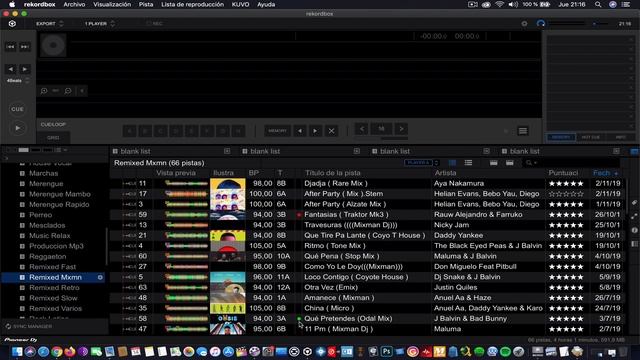This screenshot has height=360, width=640.
Task: Click the artwork of Que Tire Pa Lante
Action: [227, 236]
